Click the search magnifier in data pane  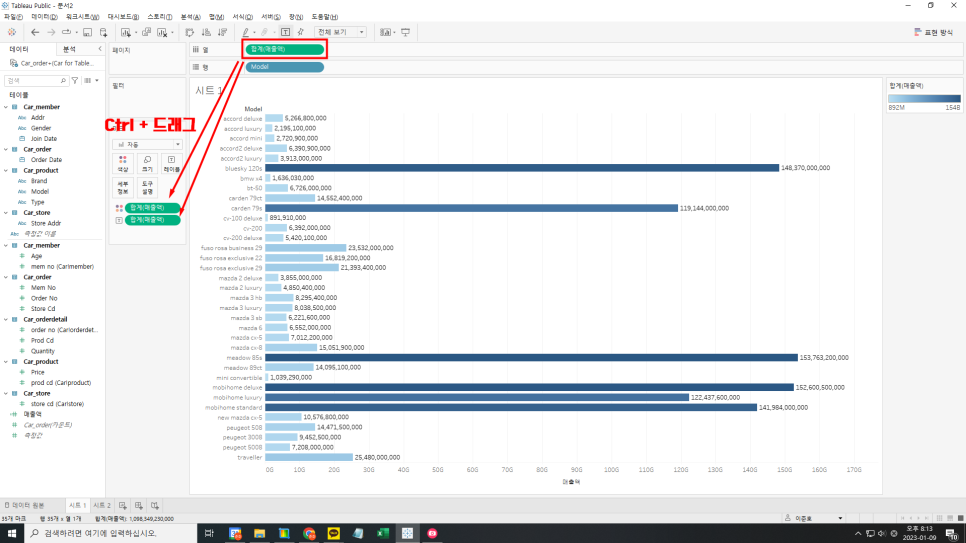63,81
